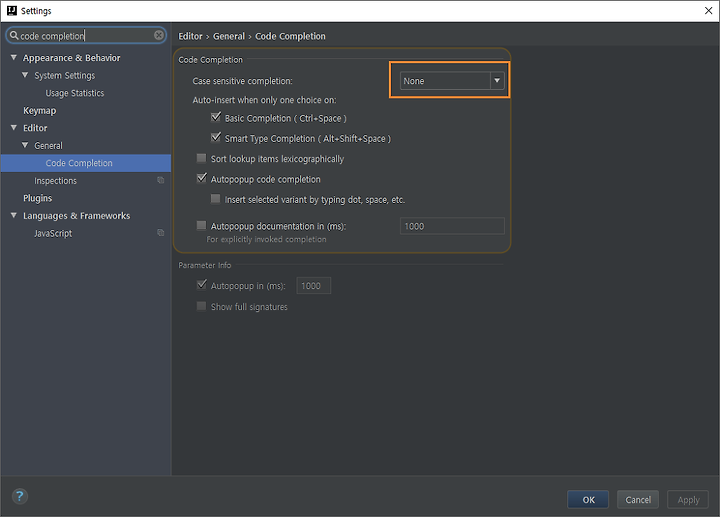Click the 'Code Completion' section heading

(210, 60)
